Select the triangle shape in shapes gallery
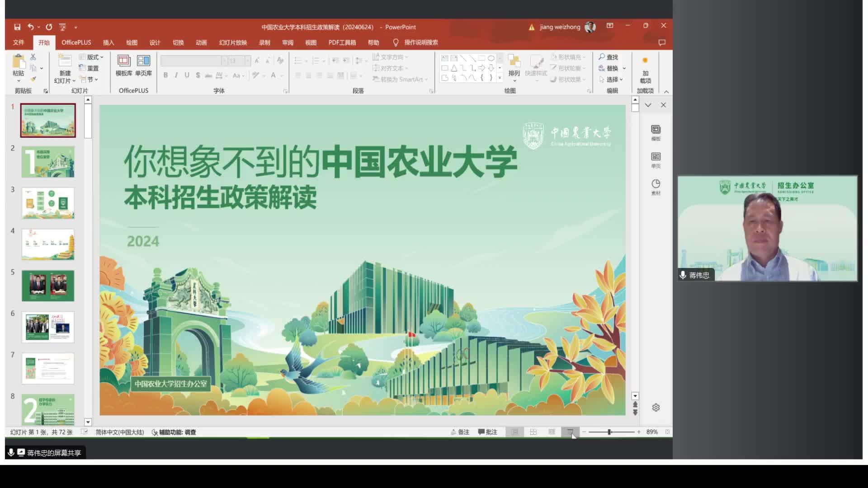 click(x=454, y=68)
